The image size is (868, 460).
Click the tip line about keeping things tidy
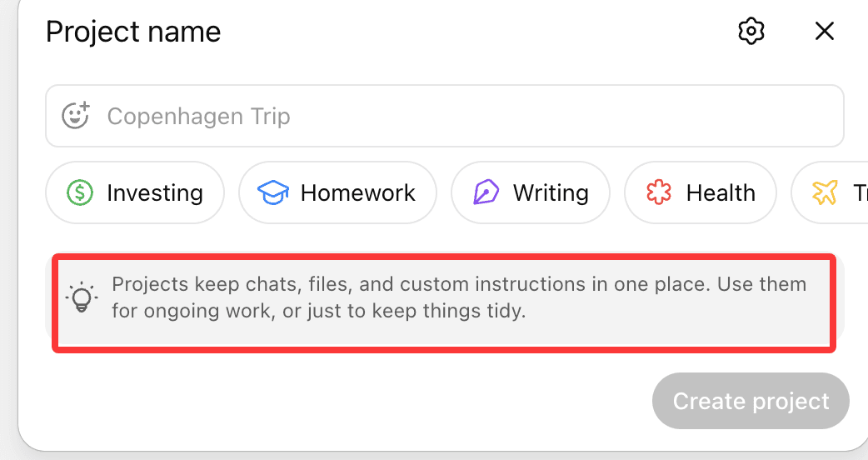[319, 312]
